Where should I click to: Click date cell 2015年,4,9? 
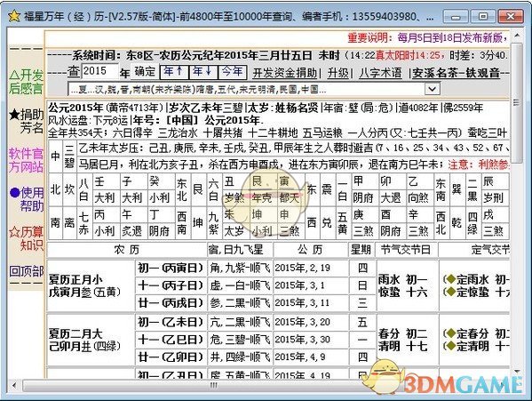tap(311, 357)
